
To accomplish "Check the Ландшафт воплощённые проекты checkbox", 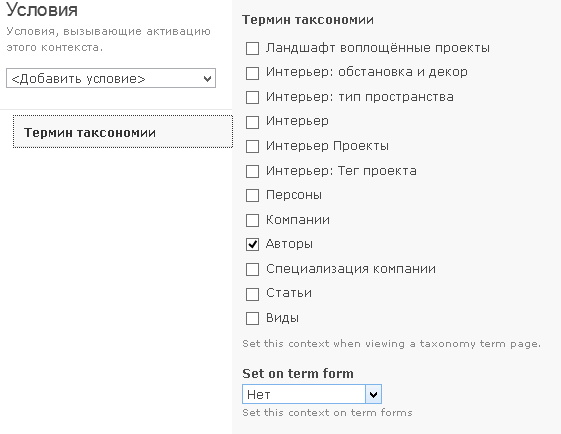I will tap(252, 48).
